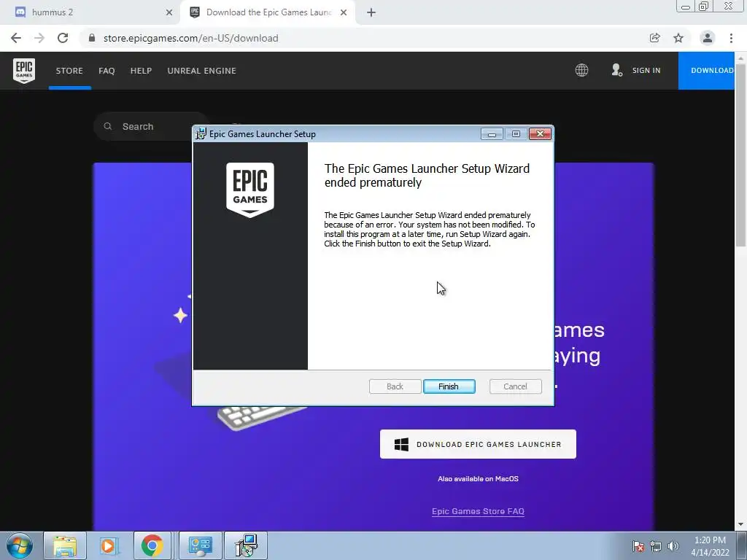Screen dimensions: 747x560
Task: Open the HELP navigation item
Action: (x=141, y=71)
